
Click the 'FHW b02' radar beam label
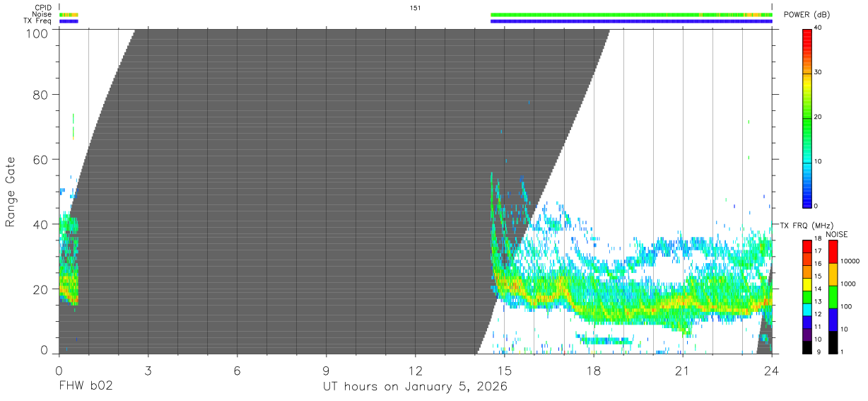coord(86,387)
